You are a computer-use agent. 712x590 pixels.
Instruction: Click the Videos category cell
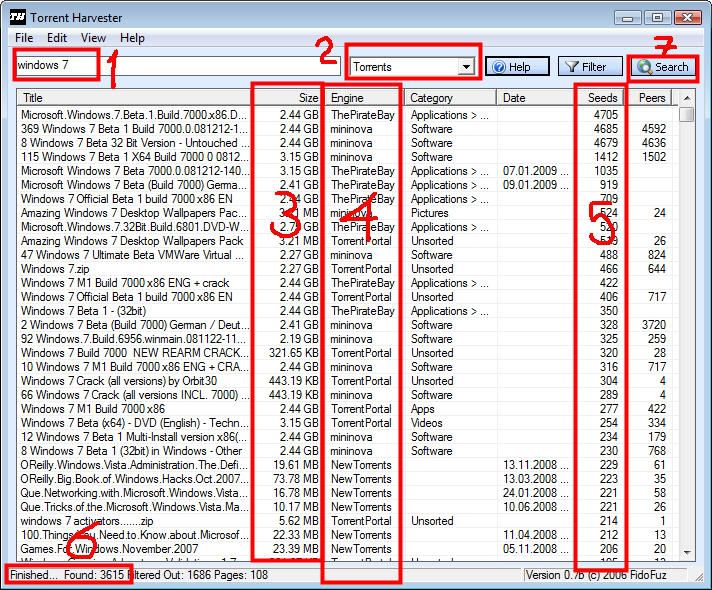(426, 423)
